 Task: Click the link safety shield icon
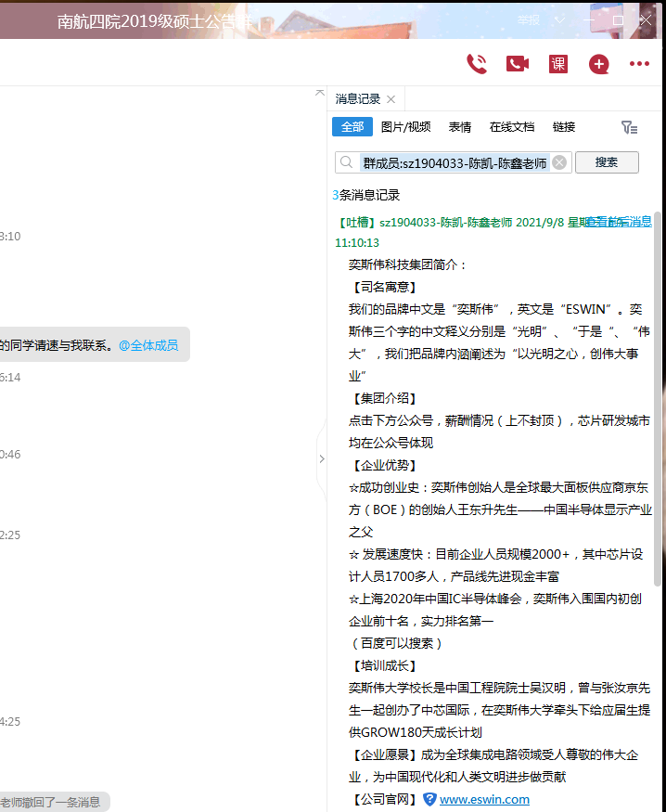click(x=429, y=800)
